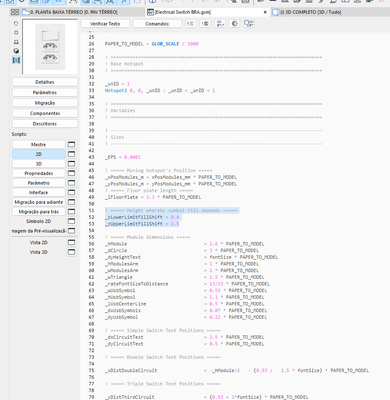Select Interface script
The height and width of the screenshot is (400, 390).
(39, 192)
